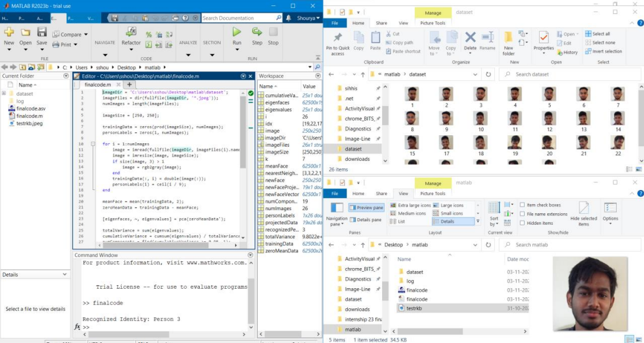This screenshot has height=343, width=644.
Task: Check the Hidden items checkbox
Action: [x=523, y=223]
